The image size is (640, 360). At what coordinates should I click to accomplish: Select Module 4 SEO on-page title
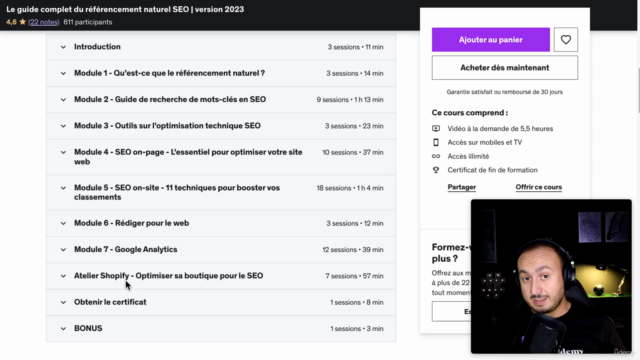coord(188,157)
